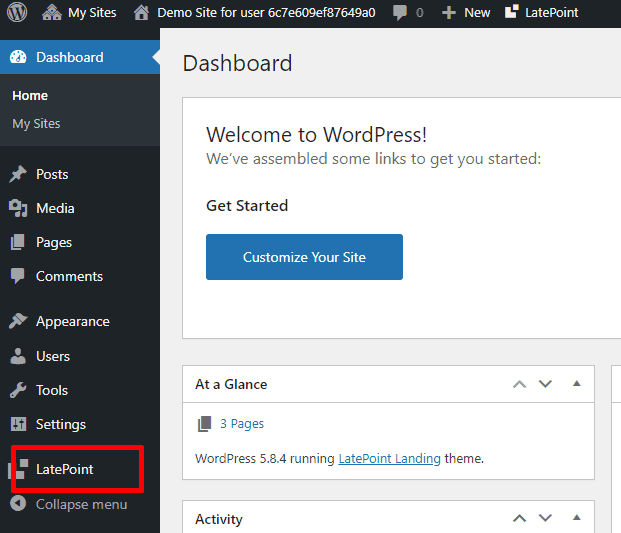Toggle the At a Glance panel triangle
This screenshot has height=533, width=621.
pyautogui.click(x=576, y=384)
